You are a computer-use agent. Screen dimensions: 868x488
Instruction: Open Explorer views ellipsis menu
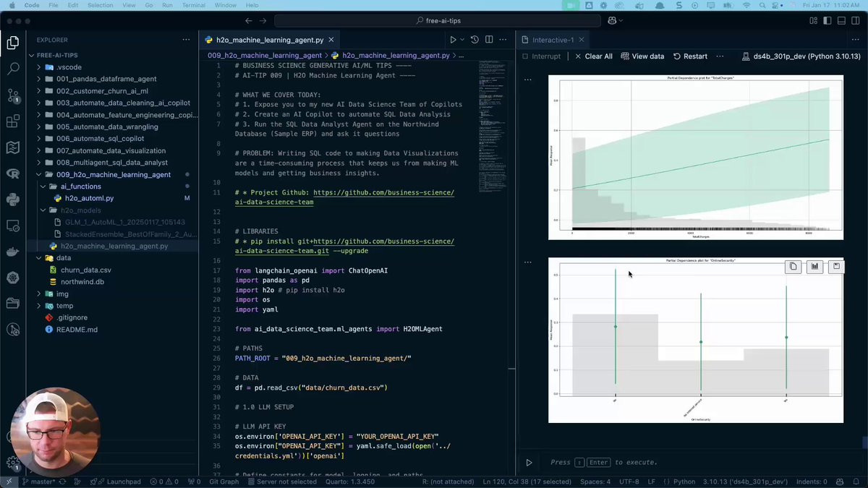[x=186, y=40]
